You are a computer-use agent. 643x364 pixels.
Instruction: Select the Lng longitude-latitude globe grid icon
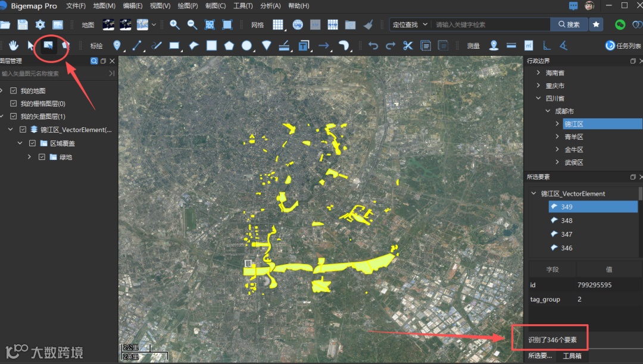[x=298, y=24]
